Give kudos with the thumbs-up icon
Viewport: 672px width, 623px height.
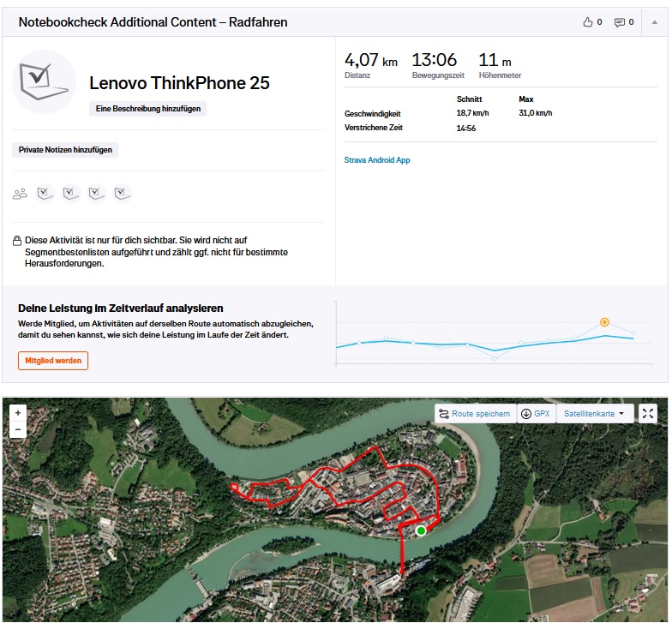tap(588, 22)
